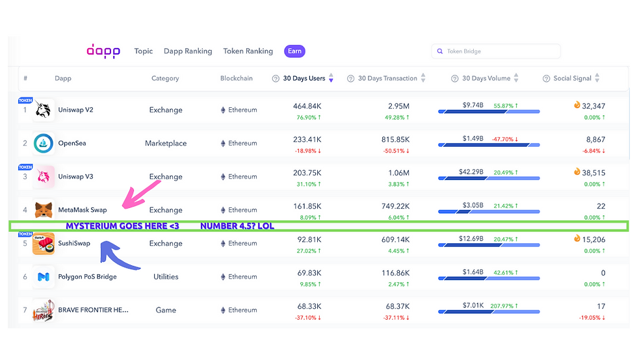Click the $42.29B volume bar

(489, 178)
